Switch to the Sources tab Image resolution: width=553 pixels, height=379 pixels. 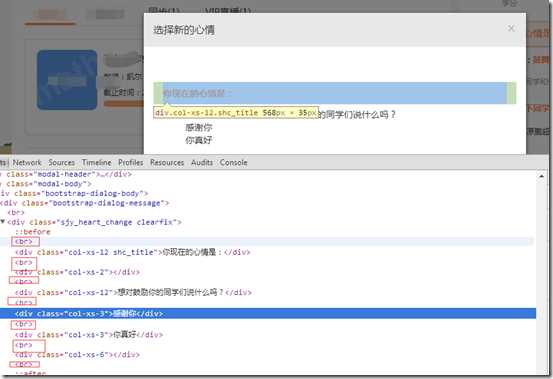tap(61, 163)
